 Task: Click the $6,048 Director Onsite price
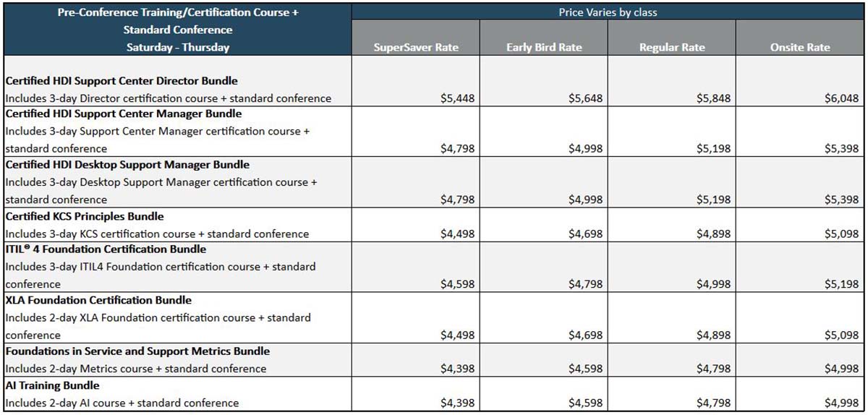tap(842, 98)
